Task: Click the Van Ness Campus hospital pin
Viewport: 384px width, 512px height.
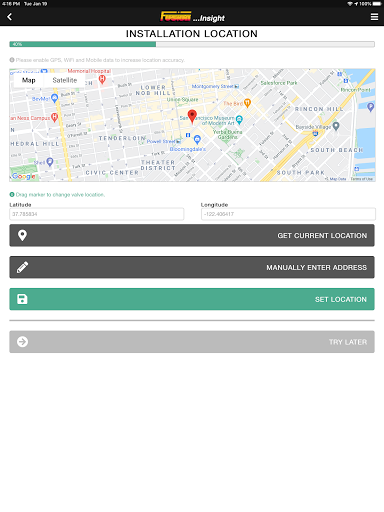Action: 55,117
